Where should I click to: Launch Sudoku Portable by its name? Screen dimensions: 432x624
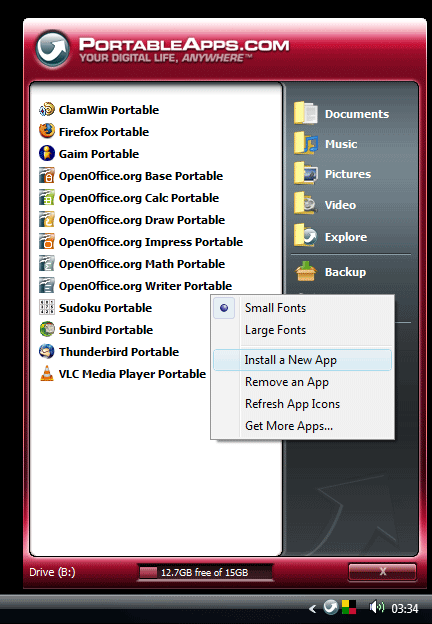[105, 308]
